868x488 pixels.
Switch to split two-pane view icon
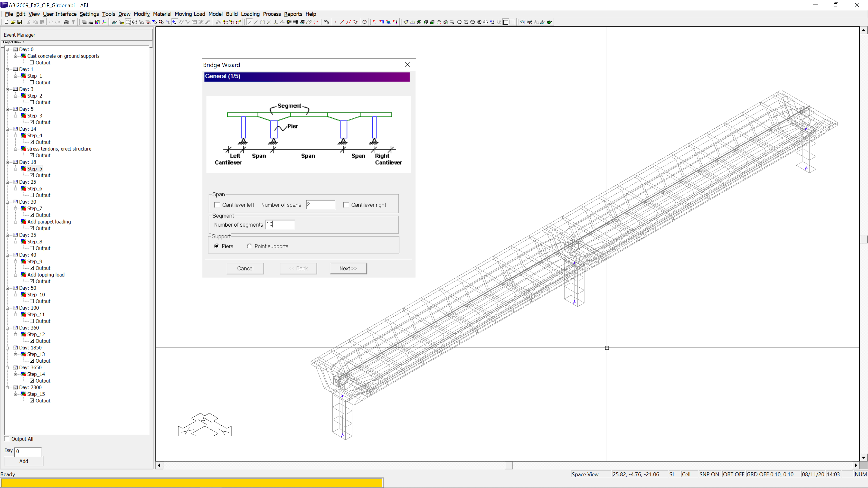tap(512, 22)
